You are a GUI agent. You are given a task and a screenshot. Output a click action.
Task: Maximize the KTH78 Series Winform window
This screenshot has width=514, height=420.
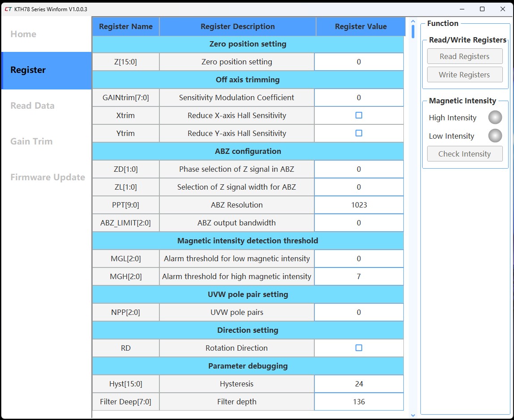click(482, 9)
